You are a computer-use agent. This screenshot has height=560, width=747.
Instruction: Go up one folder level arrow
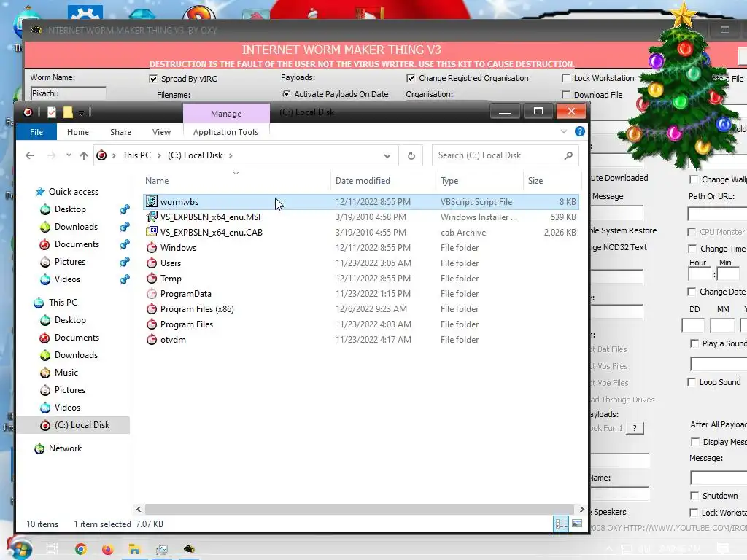pyautogui.click(x=84, y=155)
